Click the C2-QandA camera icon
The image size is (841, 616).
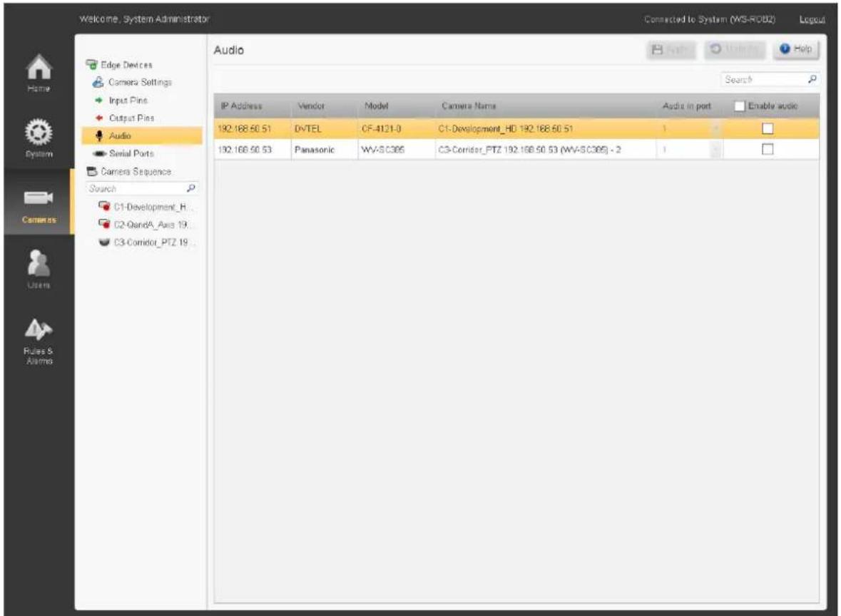point(105,224)
